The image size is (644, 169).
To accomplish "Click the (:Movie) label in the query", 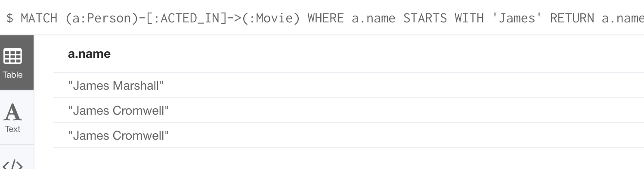I will [x=270, y=18].
